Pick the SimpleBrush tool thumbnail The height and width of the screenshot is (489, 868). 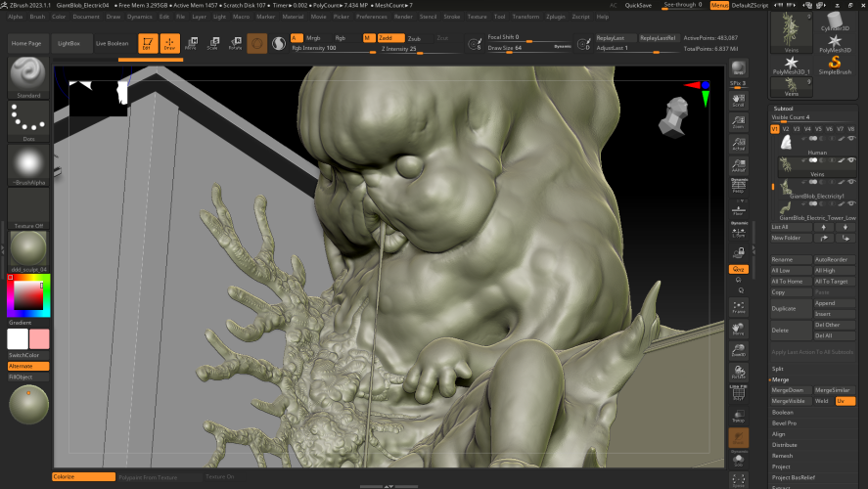click(835, 66)
